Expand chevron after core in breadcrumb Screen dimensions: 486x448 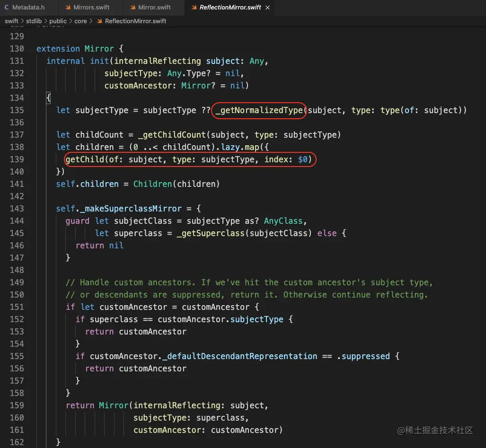click(91, 21)
